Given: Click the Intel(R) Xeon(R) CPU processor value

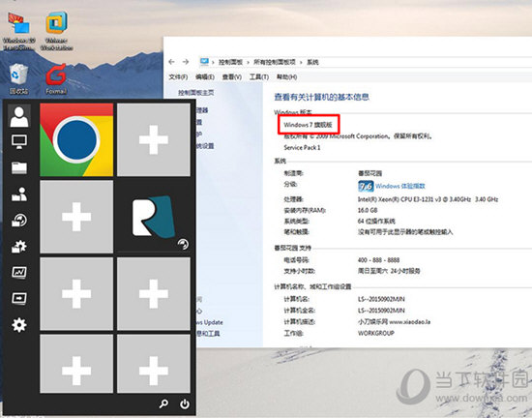Looking at the screenshot, I should coord(428,199).
